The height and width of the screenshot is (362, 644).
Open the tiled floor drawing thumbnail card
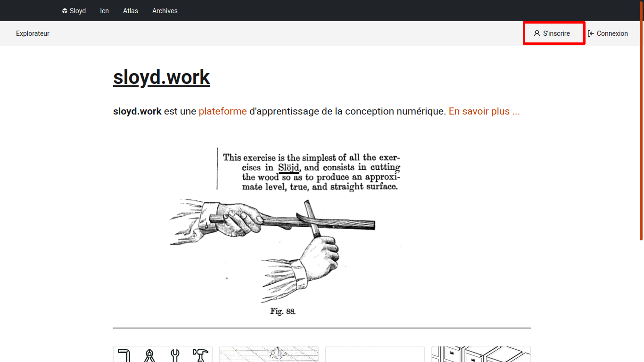269,354
